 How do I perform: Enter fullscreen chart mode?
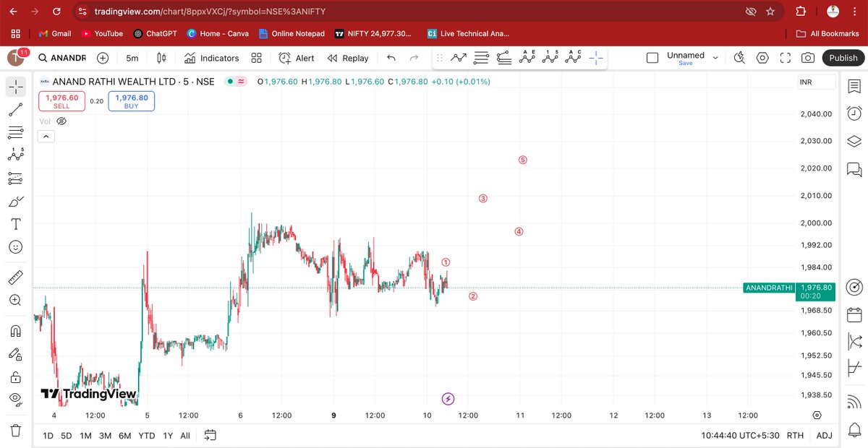pos(786,58)
